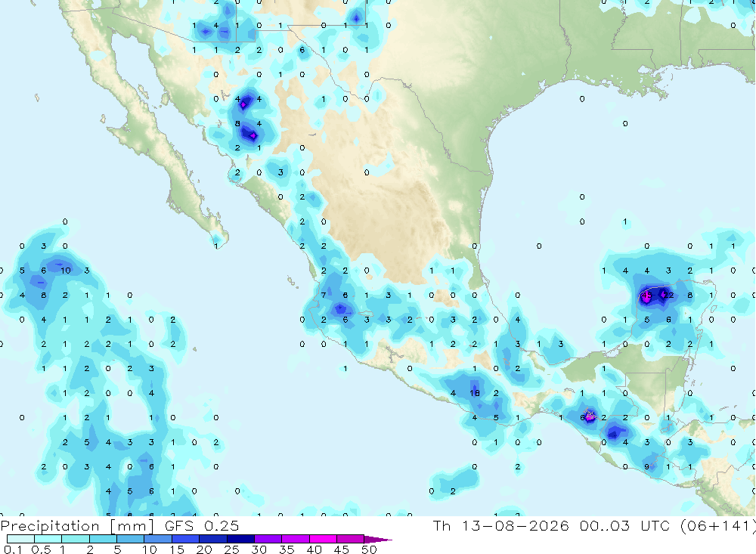This screenshot has height=554, width=756.
Task: Click the 20–25 mm dark blue swatch
Action: coord(213,539)
